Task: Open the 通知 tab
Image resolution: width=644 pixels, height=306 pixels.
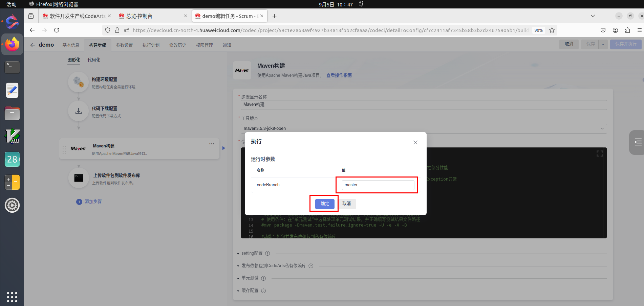Action: [227, 45]
